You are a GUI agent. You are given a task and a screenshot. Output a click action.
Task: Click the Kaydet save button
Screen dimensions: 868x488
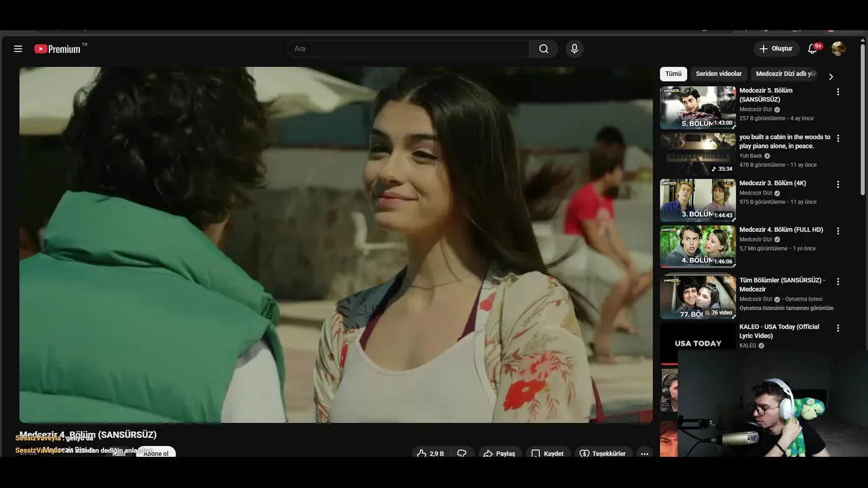pyautogui.click(x=547, y=453)
